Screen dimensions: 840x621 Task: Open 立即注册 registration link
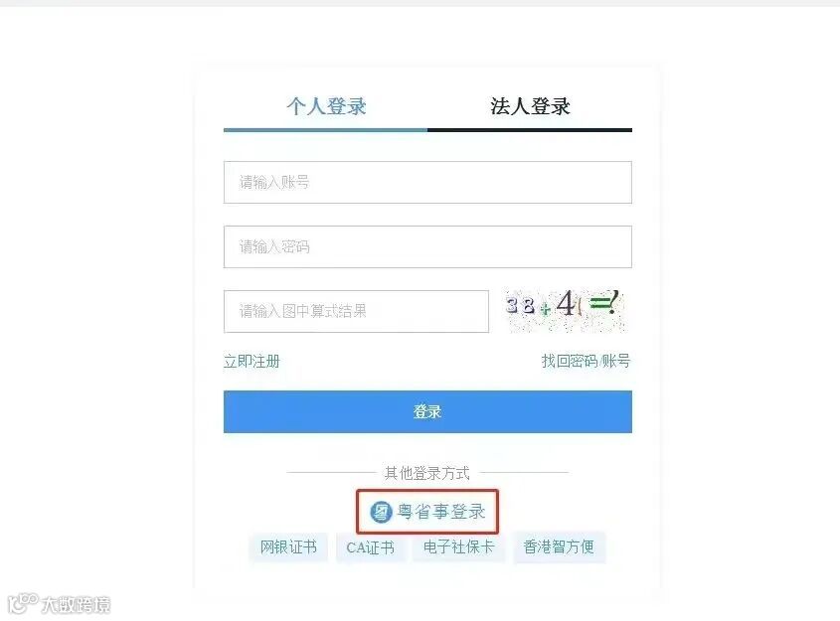[252, 362]
